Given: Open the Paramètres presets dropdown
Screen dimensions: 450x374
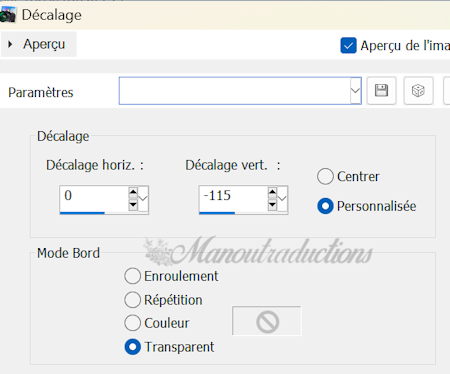Looking at the screenshot, I should click(x=356, y=91).
